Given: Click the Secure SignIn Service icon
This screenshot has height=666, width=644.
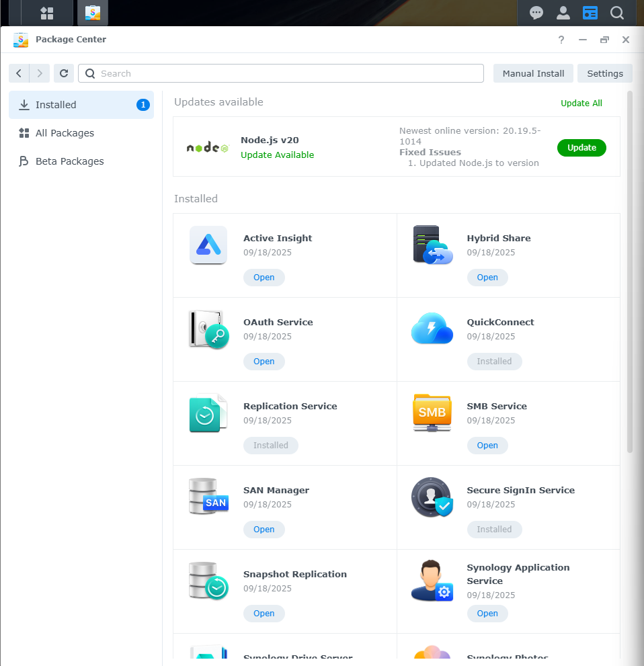Looking at the screenshot, I should click(x=432, y=497).
